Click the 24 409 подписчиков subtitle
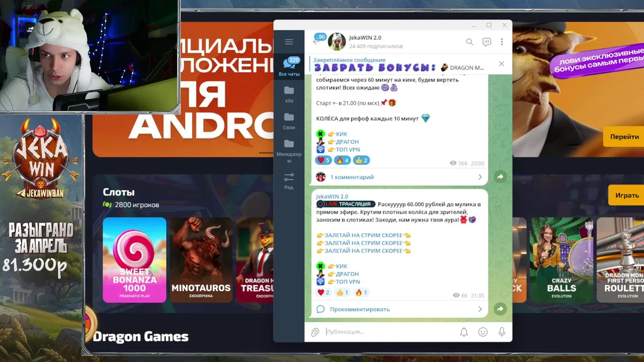 click(x=376, y=46)
